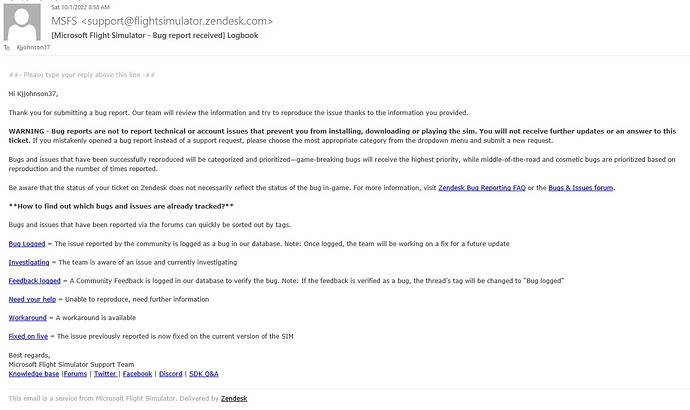The width and height of the screenshot is (690, 410).
Task: Open the Feedback logged tag link
Action: 35,281
